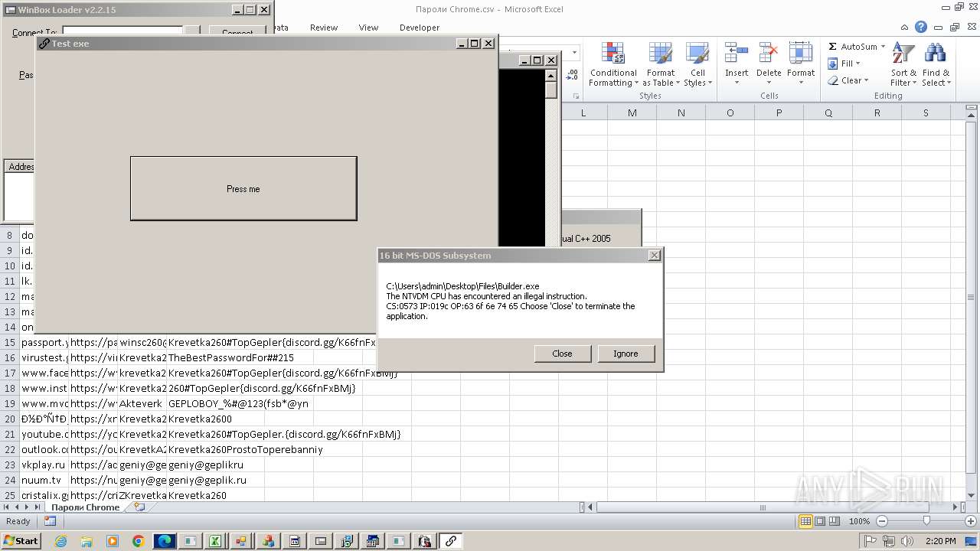This screenshot has height=551, width=980.
Task: Expand the Insert cells dropdown arrow
Action: coord(737,83)
